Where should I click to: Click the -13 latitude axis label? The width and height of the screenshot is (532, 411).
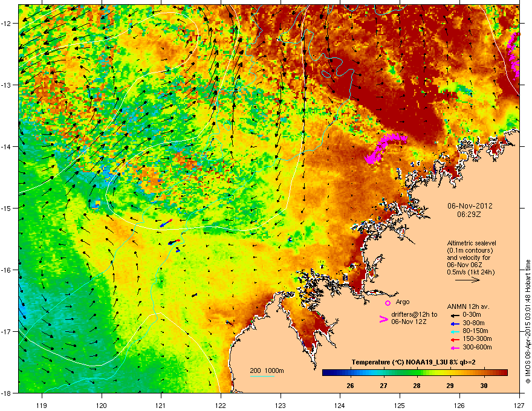point(6,85)
